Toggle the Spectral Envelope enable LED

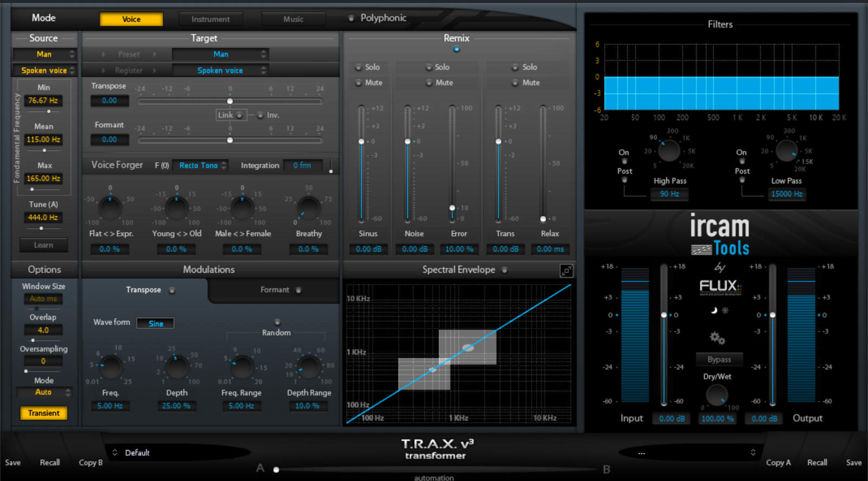coord(505,270)
